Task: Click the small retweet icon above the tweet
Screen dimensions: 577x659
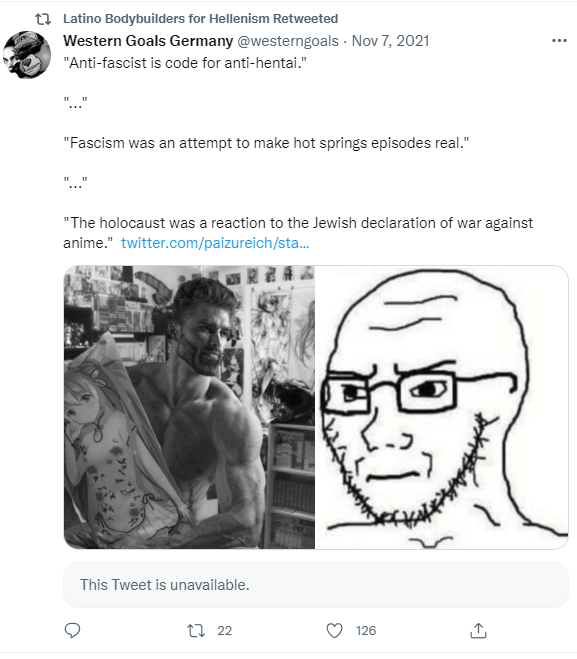Action: pos(43,19)
